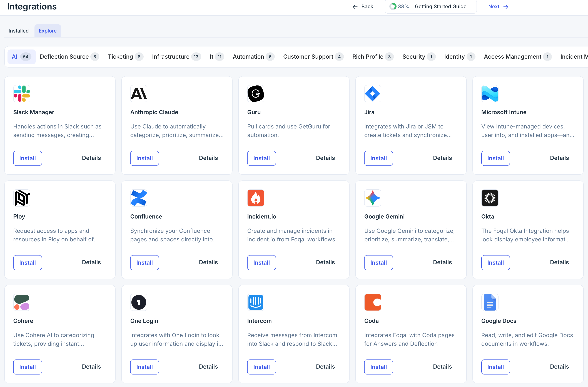Install the Google Docs integration

(x=495, y=367)
